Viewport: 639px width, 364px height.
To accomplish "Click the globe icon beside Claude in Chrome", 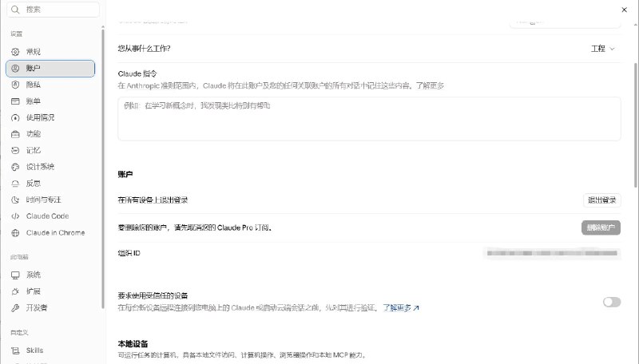I will 15,233.
